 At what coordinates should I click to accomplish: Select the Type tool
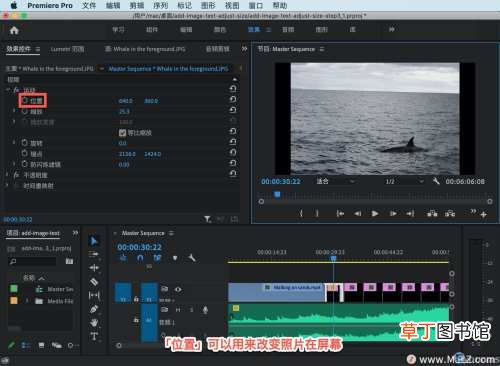pyautogui.click(x=94, y=336)
